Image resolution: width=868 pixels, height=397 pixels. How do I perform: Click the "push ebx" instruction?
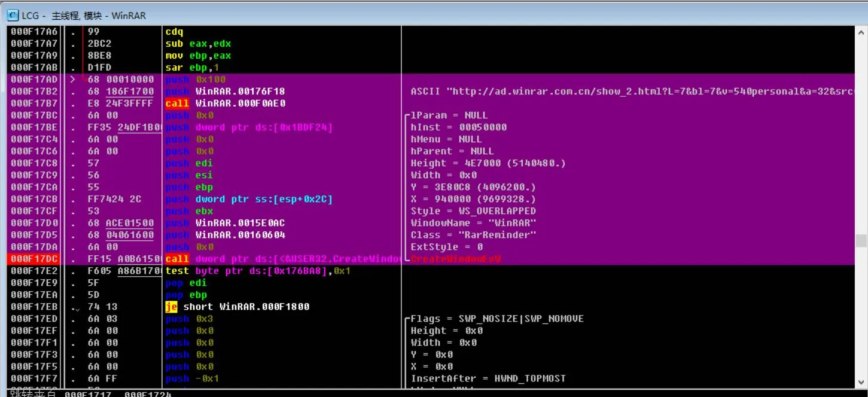pyautogui.click(x=189, y=211)
